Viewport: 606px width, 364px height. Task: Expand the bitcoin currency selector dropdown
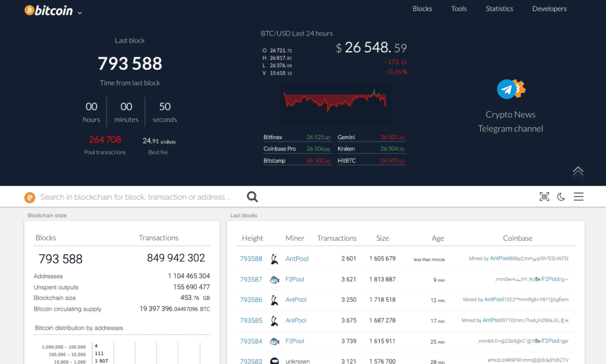pyautogui.click(x=80, y=12)
